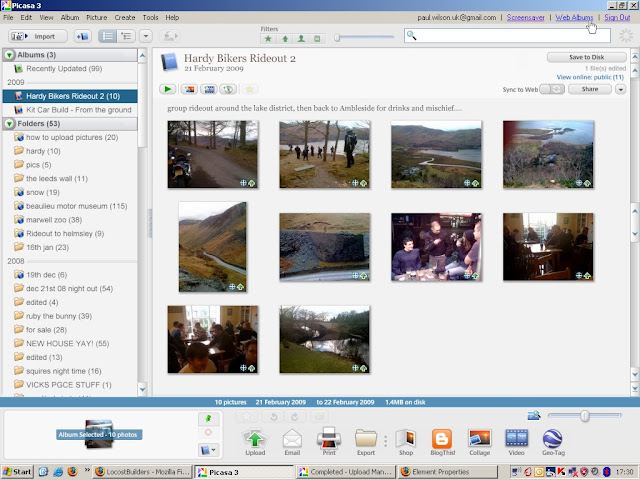Viewport: 640px width, 480px height.
Task: Collapse the Albums section in sidebar
Action: [8, 54]
